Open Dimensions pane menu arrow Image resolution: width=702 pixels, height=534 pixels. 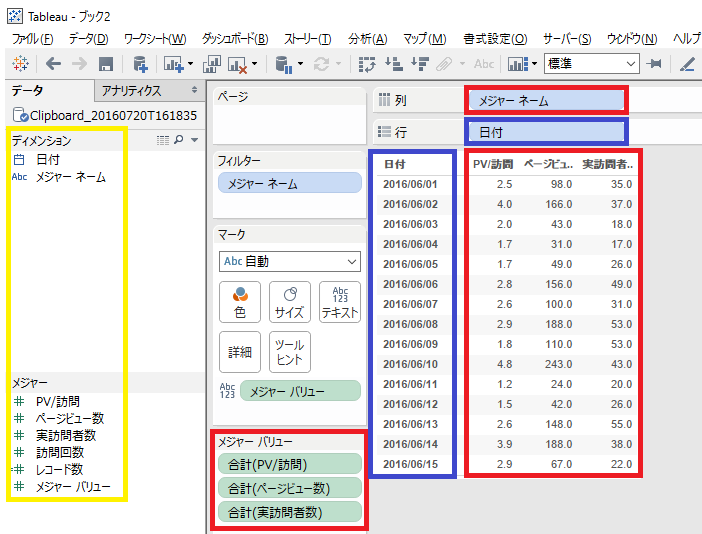pos(194,140)
